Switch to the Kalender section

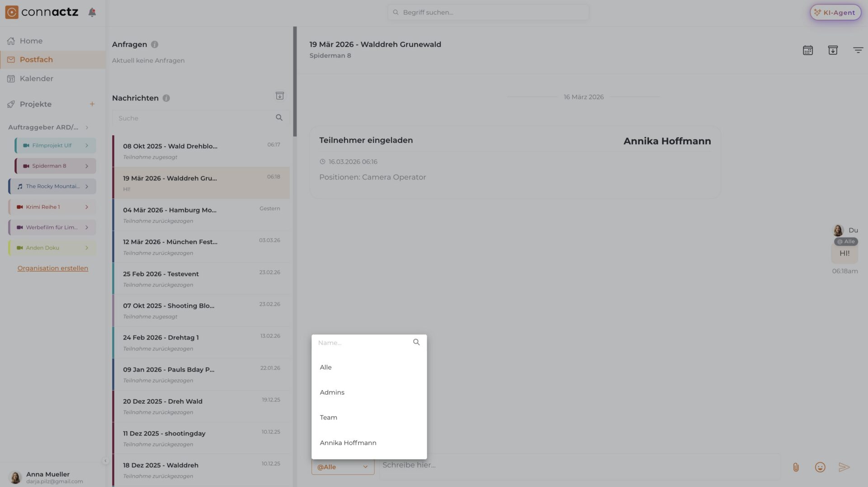(x=36, y=78)
